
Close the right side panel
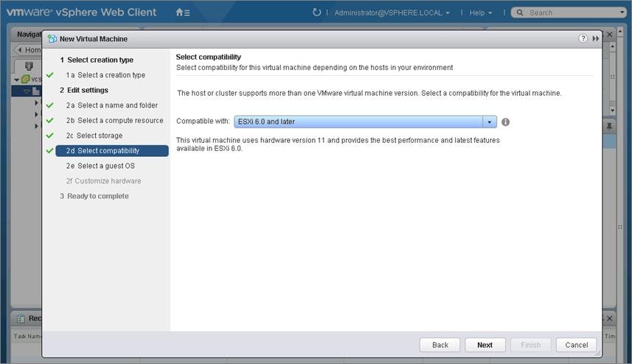click(x=609, y=35)
